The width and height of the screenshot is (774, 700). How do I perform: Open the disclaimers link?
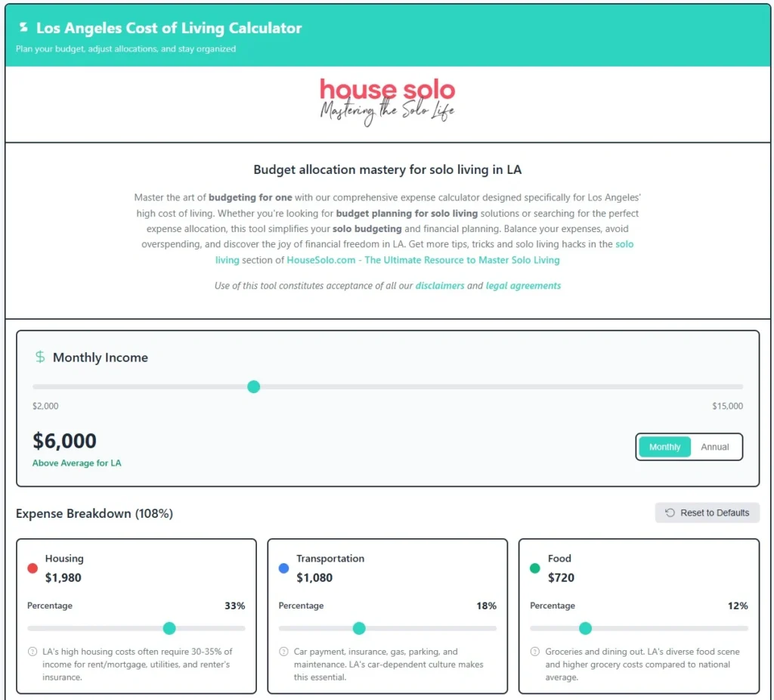coord(440,286)
